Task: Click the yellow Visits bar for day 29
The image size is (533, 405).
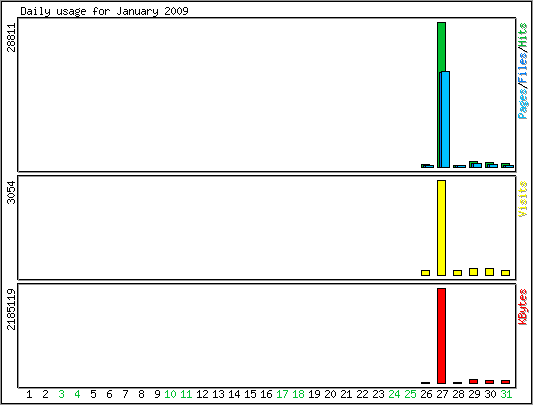Action: [x=473, y=272]
